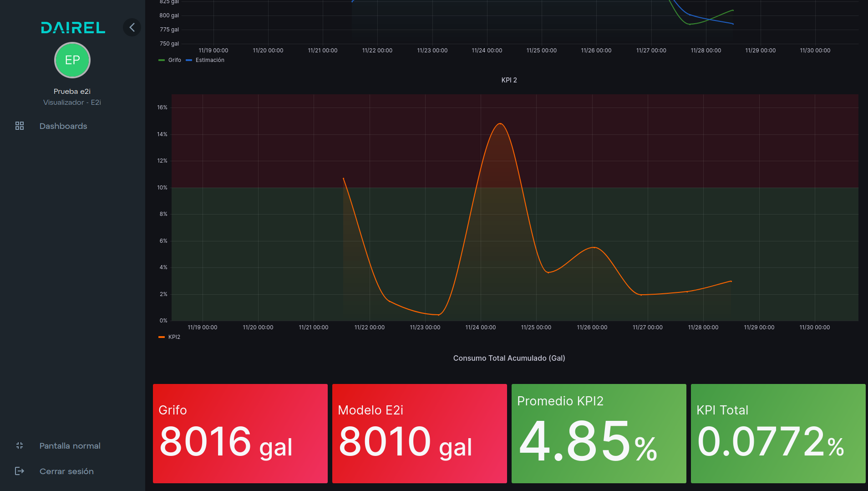The image size is (868, 491).
Task: Click the 10% axis label on KPI 2
Action: 162,188
